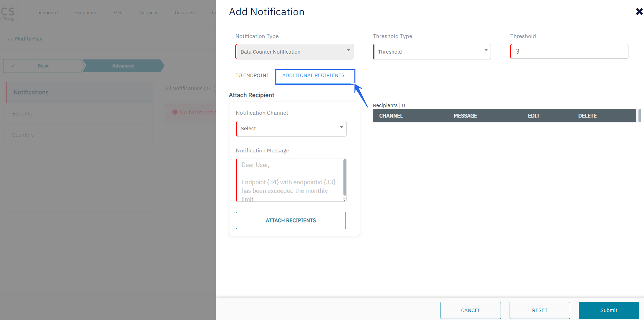Open the Notification Type dropdown
This screenshot has width=644, height=320.
pos(294,52)
